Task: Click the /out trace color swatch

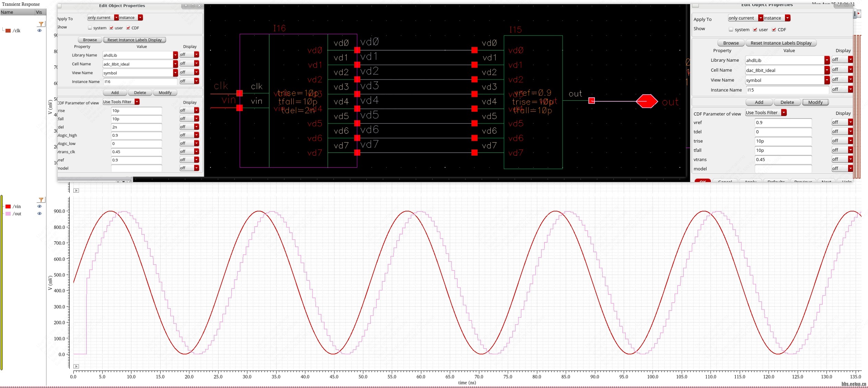Action: [x=8, y=214]
